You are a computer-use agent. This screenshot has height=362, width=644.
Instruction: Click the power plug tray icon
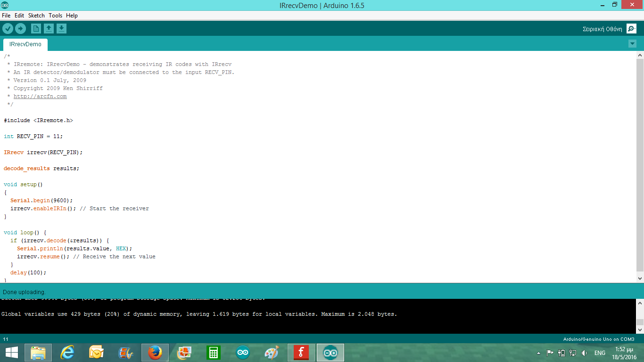click(x=561, y=353)
